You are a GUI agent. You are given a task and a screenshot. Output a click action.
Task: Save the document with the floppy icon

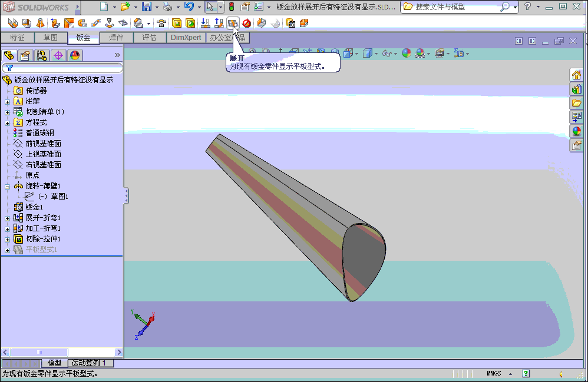(x=147, y=6)
